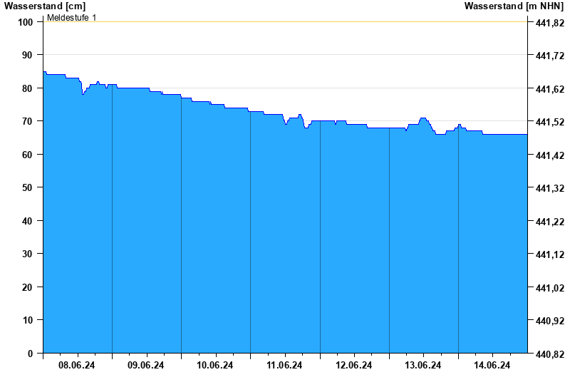Click the 12.06.24 date label
The image size is (570, 392).
[353, 365]
